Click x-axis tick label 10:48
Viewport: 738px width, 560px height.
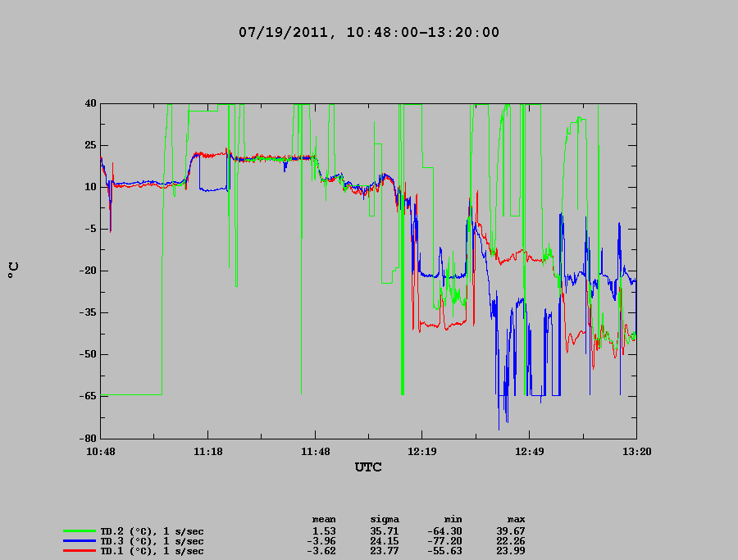(101, 452)
